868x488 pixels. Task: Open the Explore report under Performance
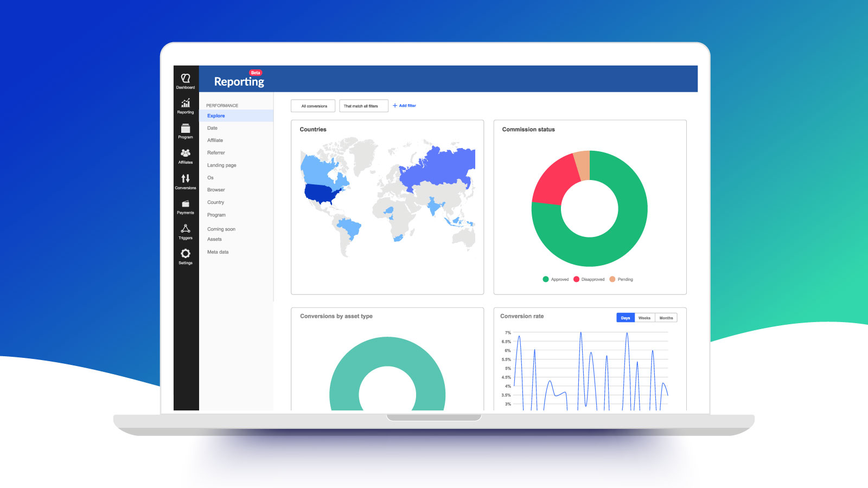click(x=216, y=115)
